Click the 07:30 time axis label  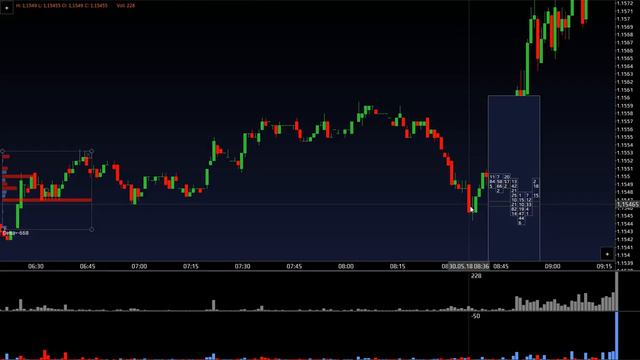click(x=242, y=266)
